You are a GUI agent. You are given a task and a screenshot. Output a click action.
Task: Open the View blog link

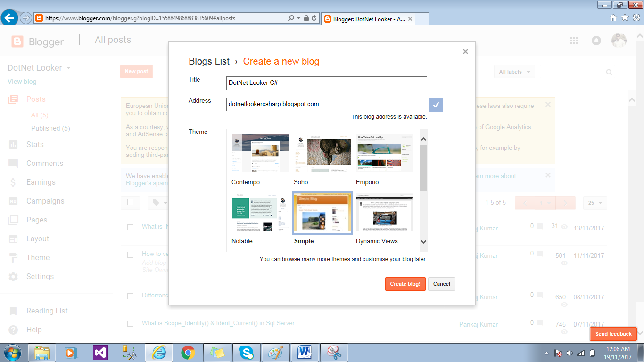[x=22, y=82]
